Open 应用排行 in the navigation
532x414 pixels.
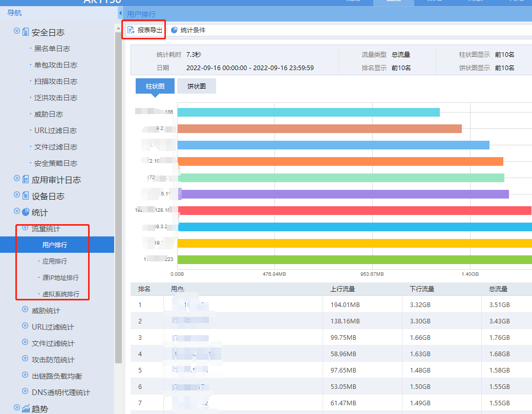tap(54, 262)
